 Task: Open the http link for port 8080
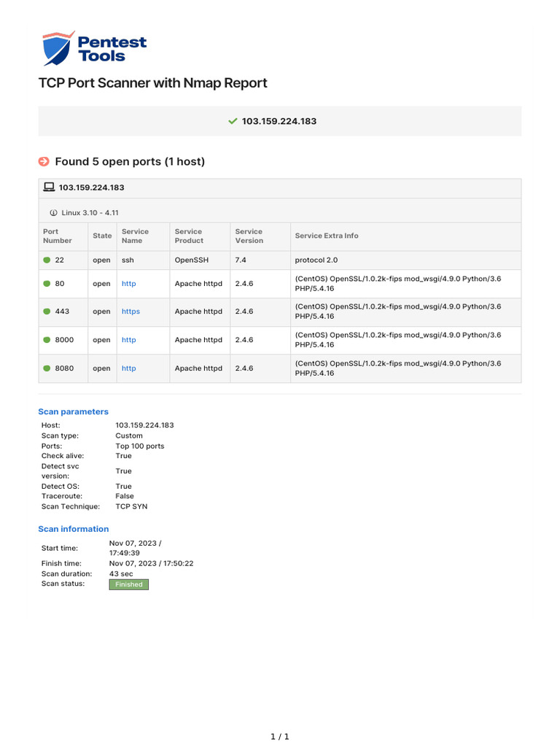coord(128,368)
